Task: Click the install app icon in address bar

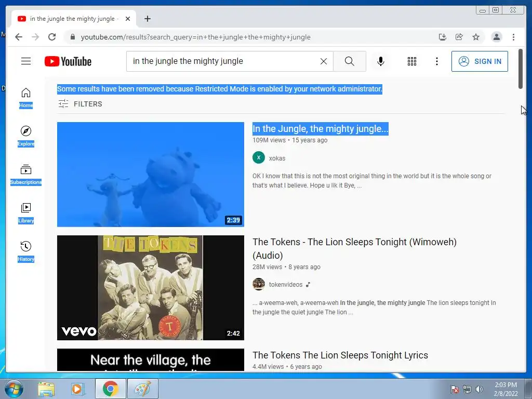Action: 443,37
